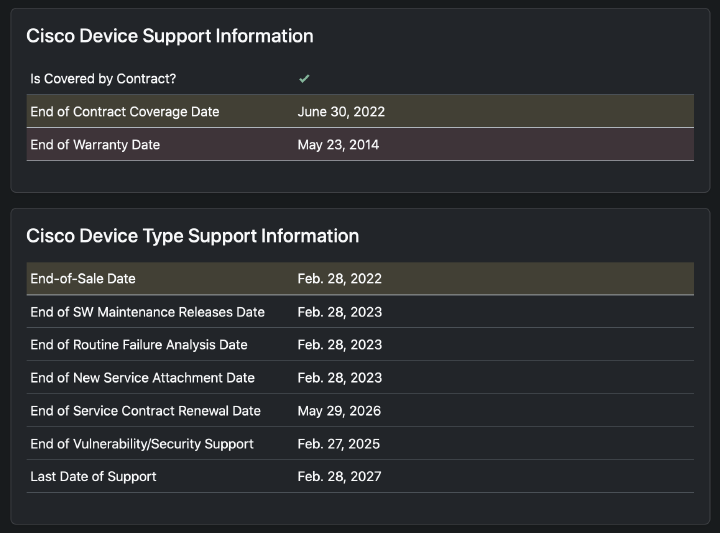Click the 'Feb. 27, 2025' date value
Image resolution: width=720 pixels, height=533 pixels.
[x=339, y=444]
